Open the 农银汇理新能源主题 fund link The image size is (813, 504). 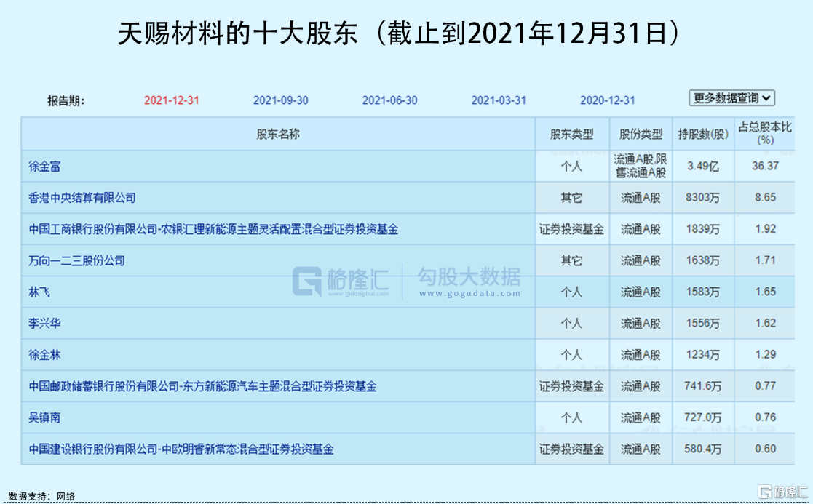pos(213,230)
